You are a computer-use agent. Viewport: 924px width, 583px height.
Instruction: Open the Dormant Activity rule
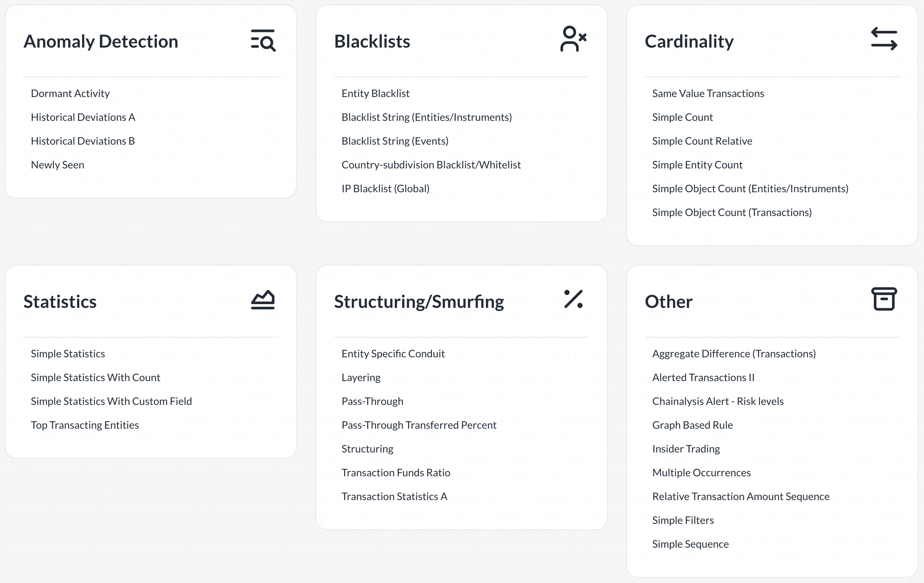point(70,93)
